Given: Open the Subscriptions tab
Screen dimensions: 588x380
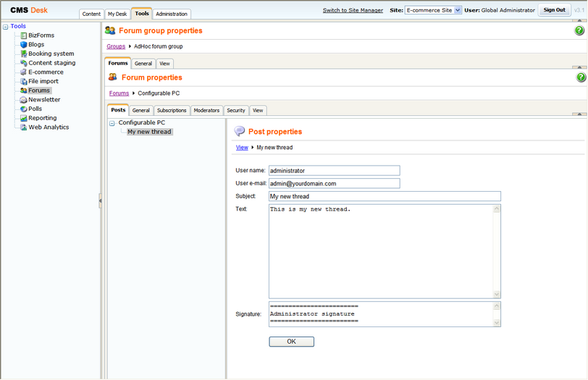Looking at the screenshot, I should 172,111.
